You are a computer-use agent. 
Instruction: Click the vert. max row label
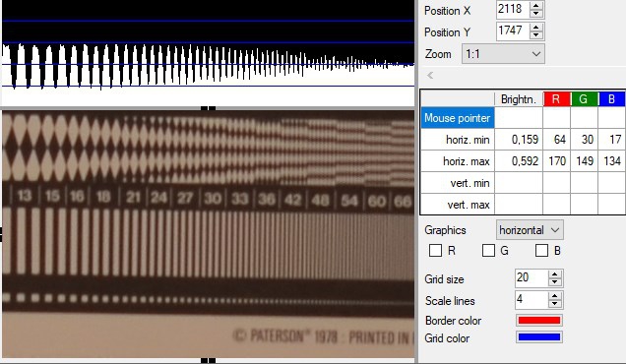pyautogui.click(x=458, y=205)
